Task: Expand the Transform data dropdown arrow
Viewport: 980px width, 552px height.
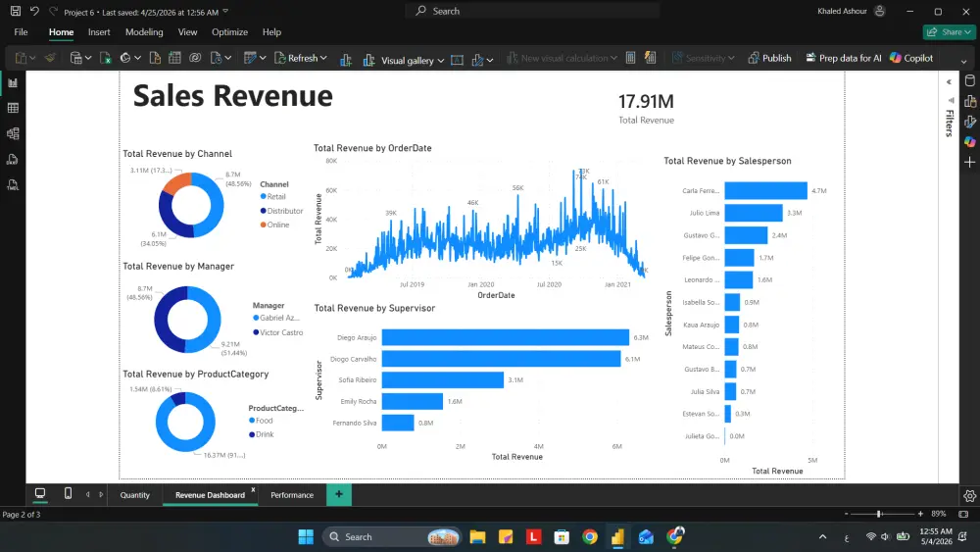Action: pos(263,58)
